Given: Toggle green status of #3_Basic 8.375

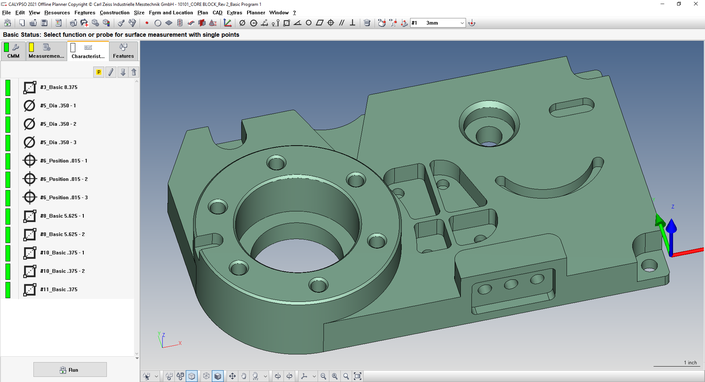Looking at the screenshot, I should [x=8, y=87].
